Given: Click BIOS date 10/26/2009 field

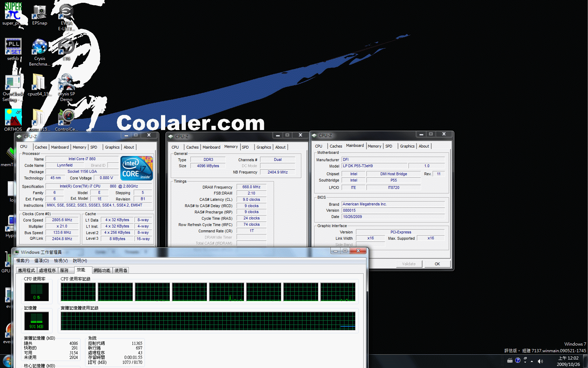Looking at the screenshot, I should (393, 217).
